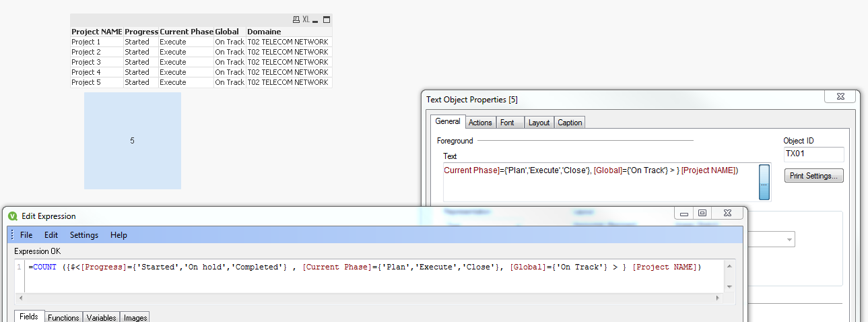Sort by the Project NAME column header
The image size is (868, 322).
point(97,32)
